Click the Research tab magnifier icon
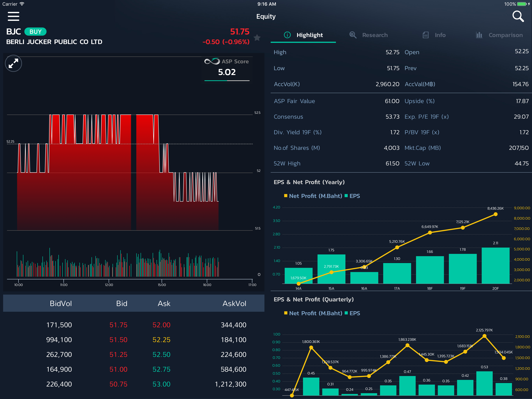Viewport: 532px width, 399px height. (353, 35)
